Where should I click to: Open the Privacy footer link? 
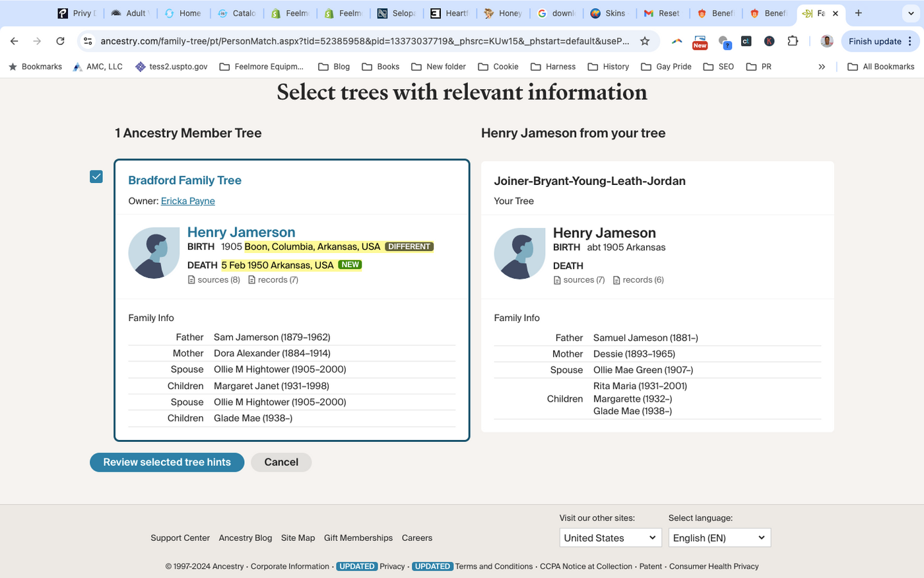pyautogui.click(x=392, y=566)
